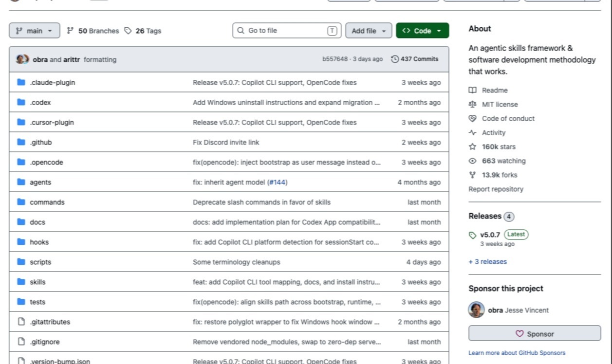This screenshot has width=612, height=364.
Task: Click the commands folder icon
Action: [x=21, y=202]
